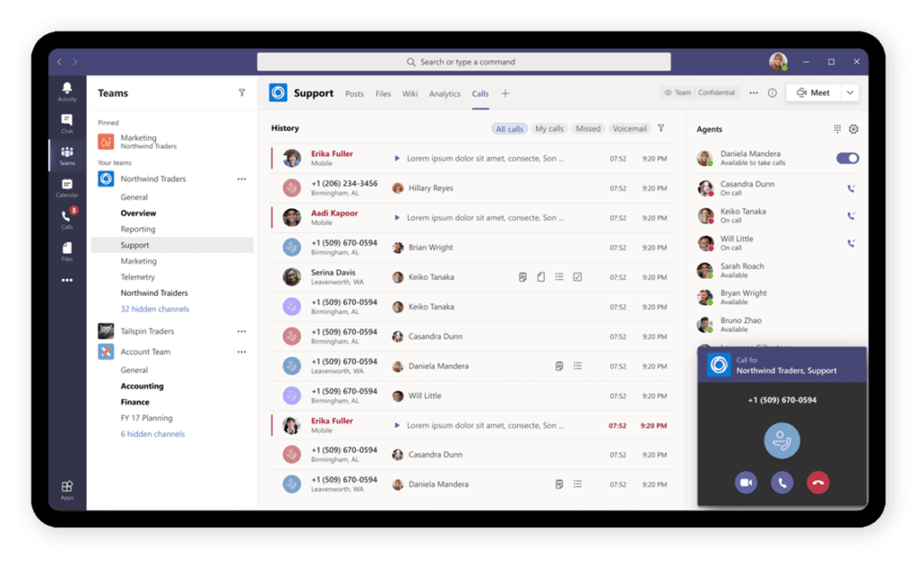This screenshot has height=566, width=924.
Task: Select the Teams icon in the sidebar
Action: tap(67, 155)
